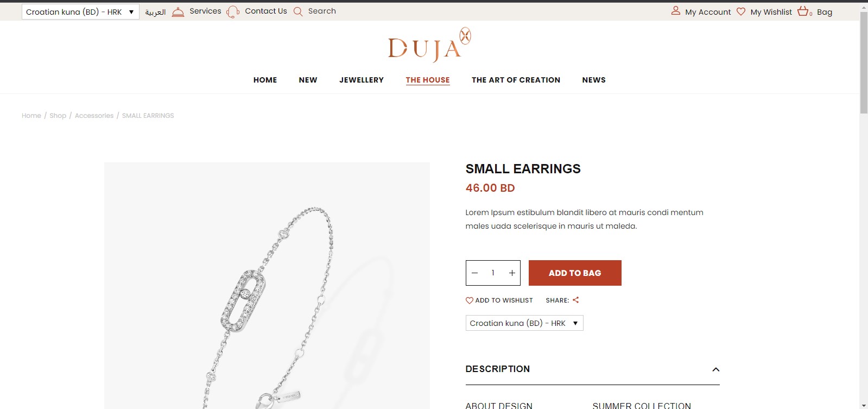Image resolution: width=868 pixels, height=409 pixels.
Task: Click the DUJA logo
Action: 429,45
